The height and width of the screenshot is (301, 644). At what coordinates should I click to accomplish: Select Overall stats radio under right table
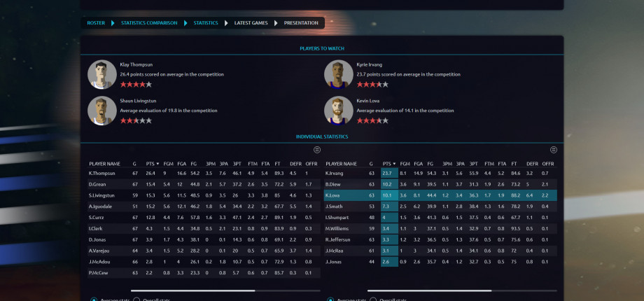tap(373, 300)
